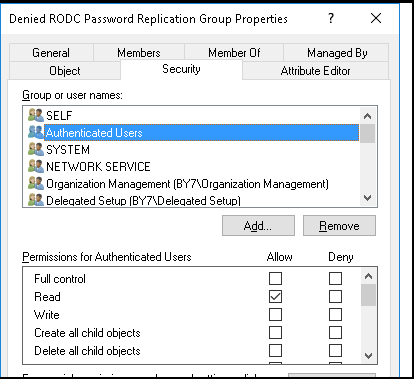This screenshot has height=379, width=414.
Task: Tick Allow for Delete all child objects
Action: pyautogui.click(x=275, y=350)
